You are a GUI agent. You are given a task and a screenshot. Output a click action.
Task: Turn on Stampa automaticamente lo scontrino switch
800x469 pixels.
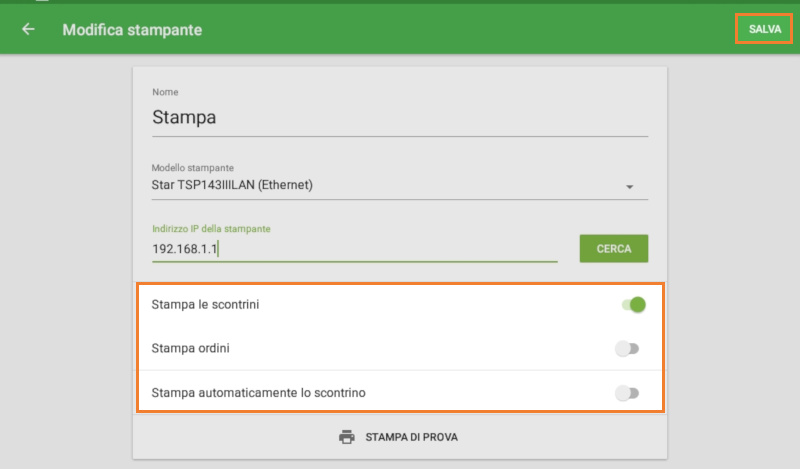pos(627,393)
